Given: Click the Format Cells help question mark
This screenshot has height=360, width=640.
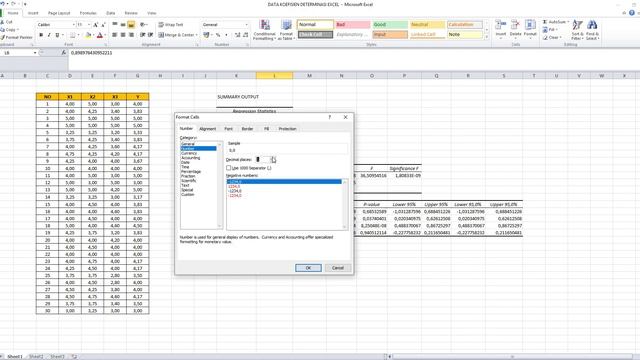Looking at the screenshot, I should (329, 117).
